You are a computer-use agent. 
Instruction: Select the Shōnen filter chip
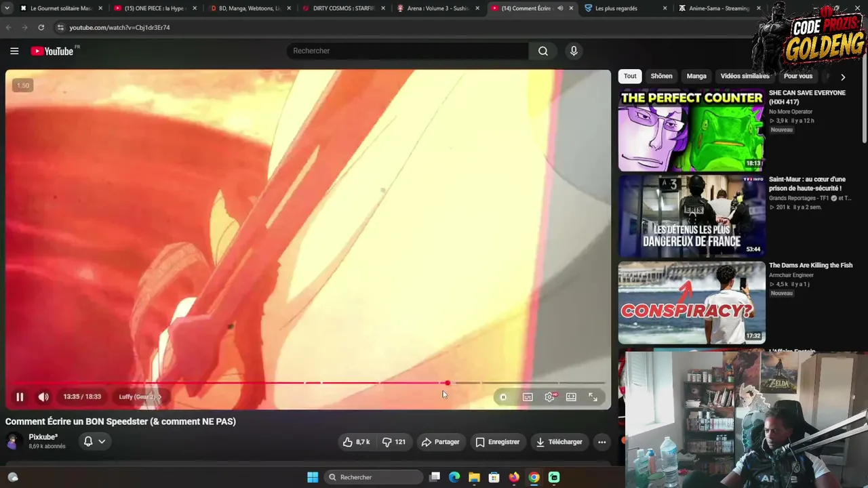tap(661, 76)
